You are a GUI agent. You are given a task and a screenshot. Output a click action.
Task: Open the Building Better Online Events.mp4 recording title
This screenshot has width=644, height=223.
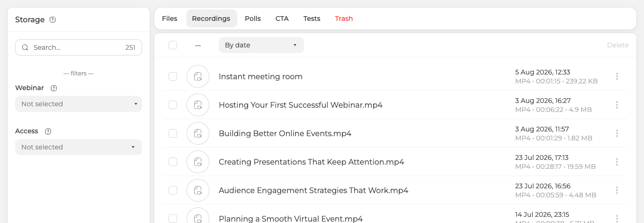click(x=285, y=133)
